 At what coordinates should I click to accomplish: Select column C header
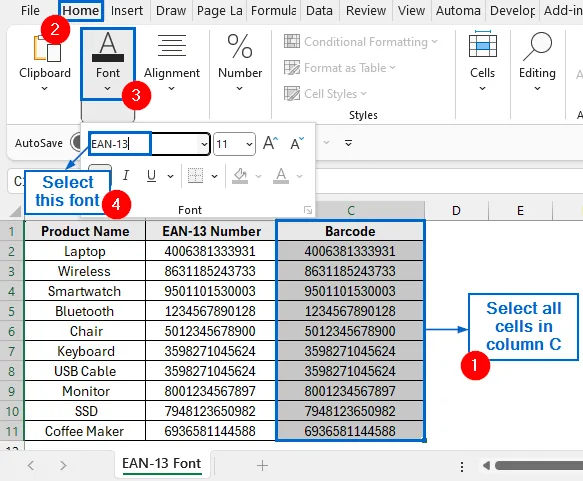point(351,210)
